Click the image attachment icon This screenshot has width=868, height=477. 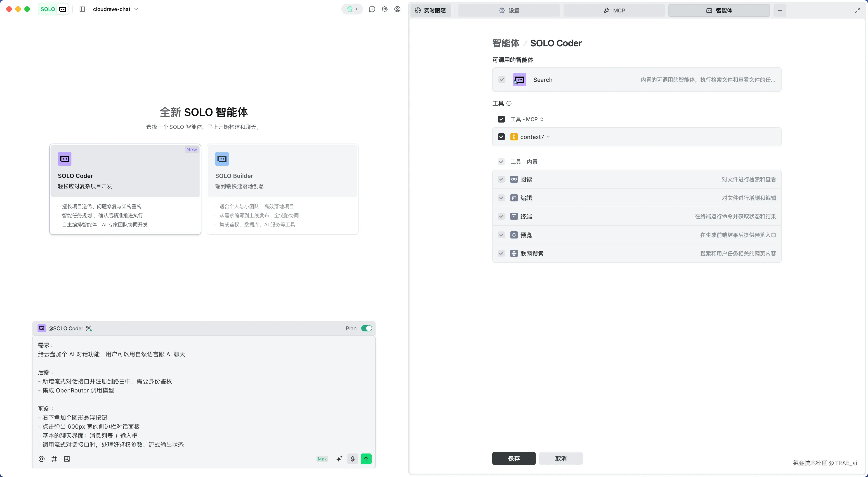point(67,459)
